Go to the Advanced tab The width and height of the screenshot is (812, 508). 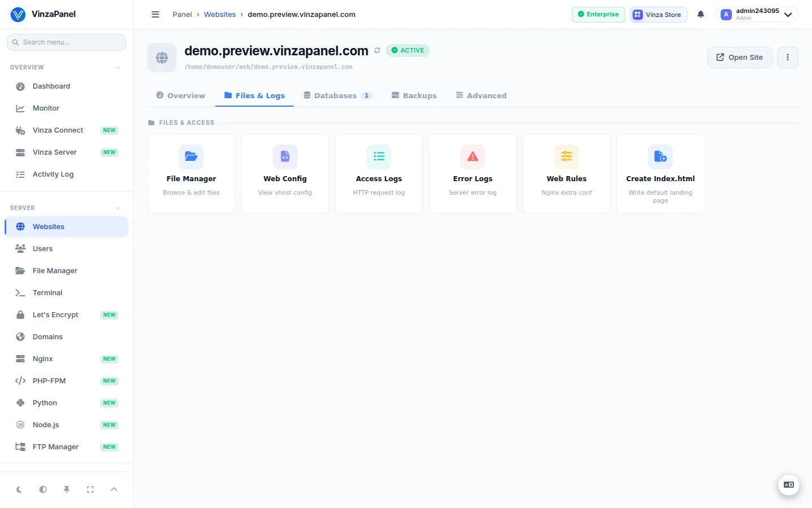[481, 95]
